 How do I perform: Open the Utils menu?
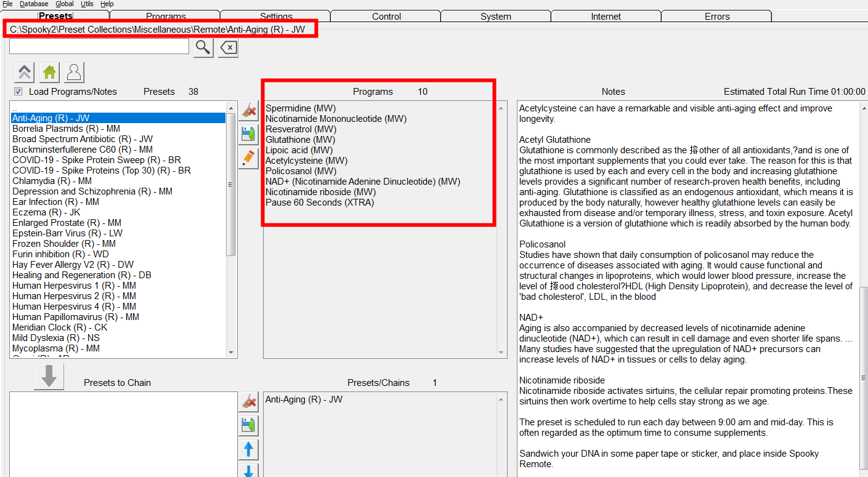(x=87, y=4)
